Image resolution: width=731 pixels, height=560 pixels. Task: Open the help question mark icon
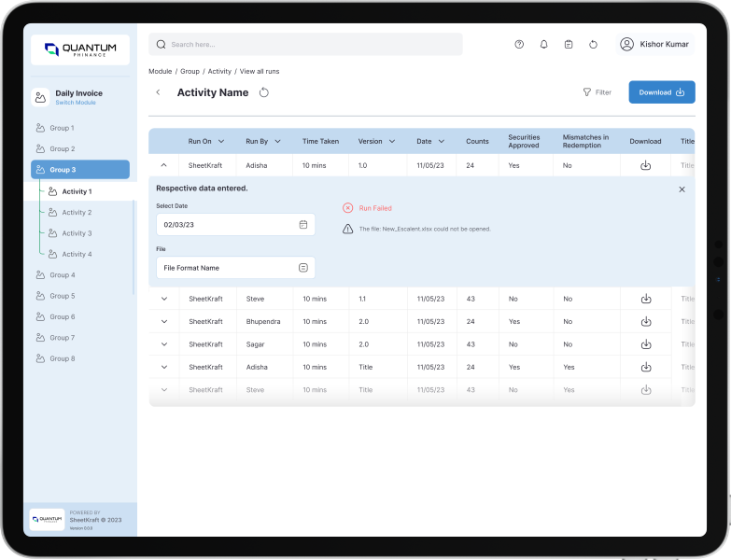(x=519, y=44)
